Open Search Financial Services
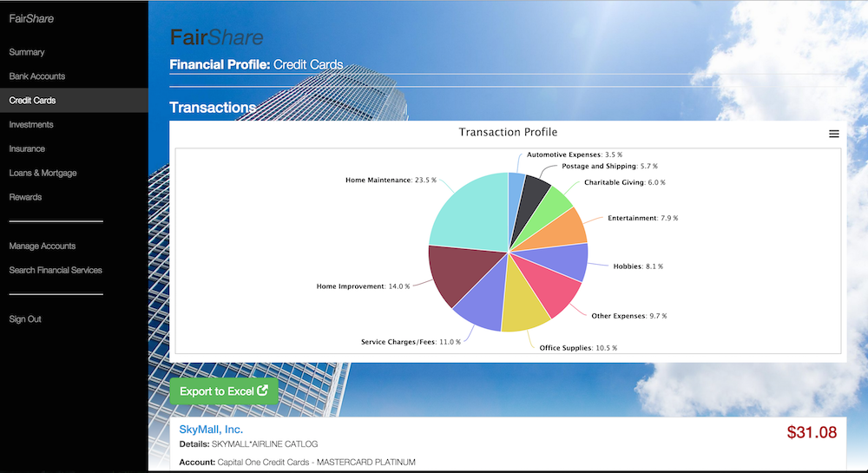 56,271
